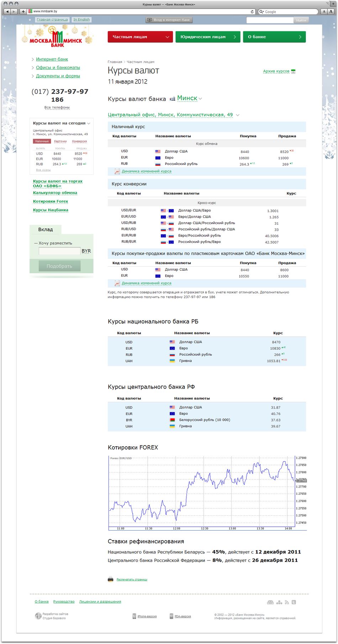Click the Студия Борового developer logo
This screenshot has height=644, width=338.
[38, 616]
